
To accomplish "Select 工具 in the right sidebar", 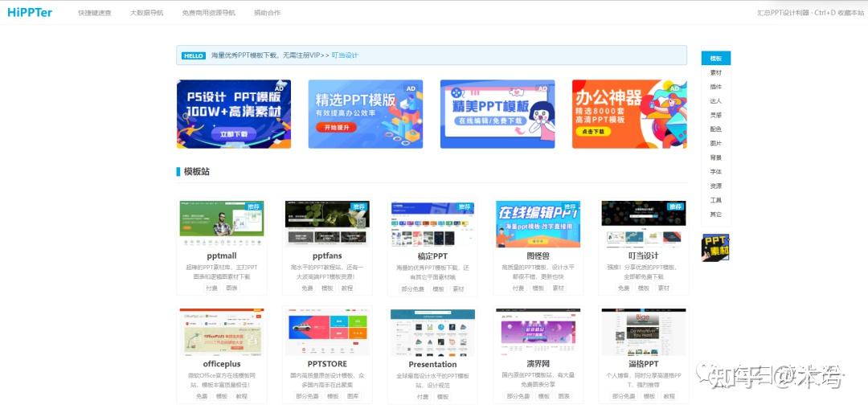I will (716, 200).
